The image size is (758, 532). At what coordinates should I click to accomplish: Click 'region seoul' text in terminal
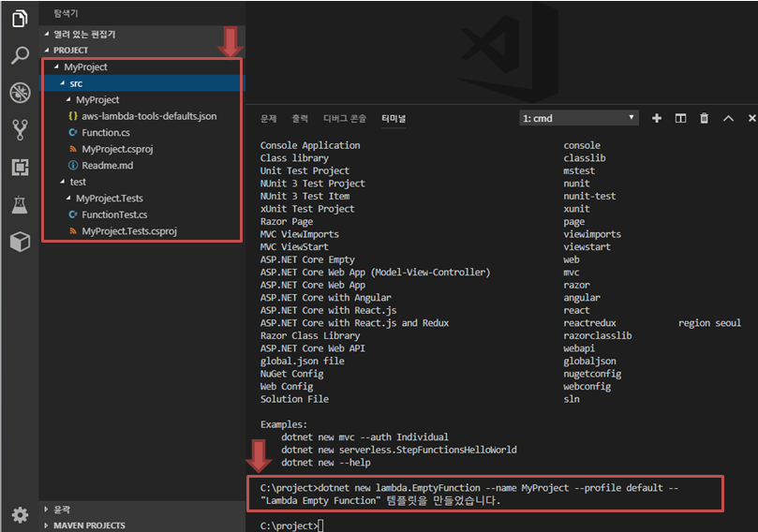(709, 323)
